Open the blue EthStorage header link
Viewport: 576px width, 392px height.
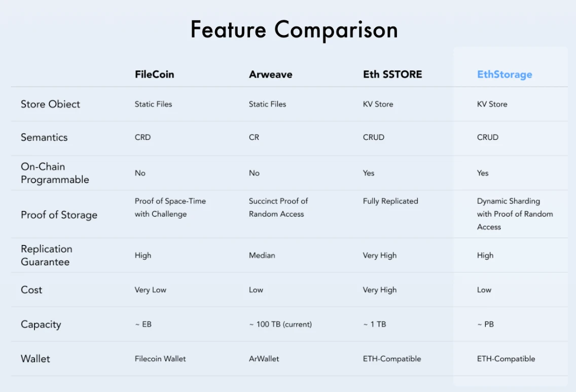pos(505,75)
